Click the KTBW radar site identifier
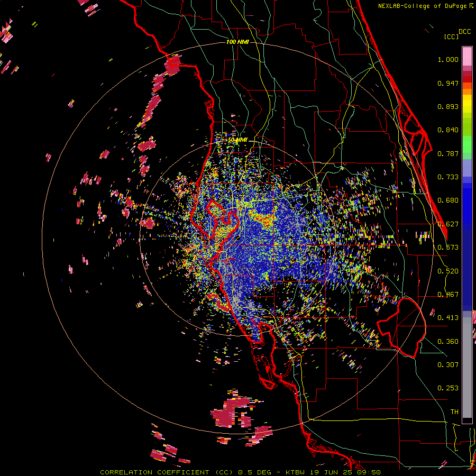 (x=296, y=472)
